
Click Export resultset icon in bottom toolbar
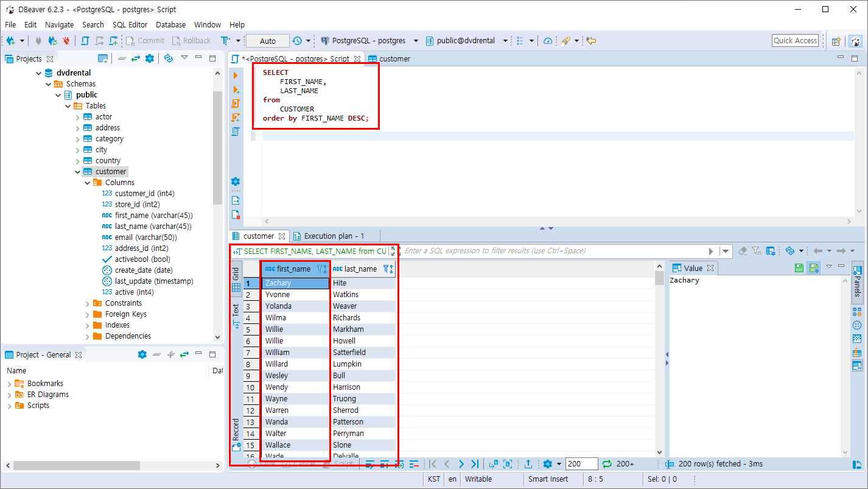click(528, 464)
